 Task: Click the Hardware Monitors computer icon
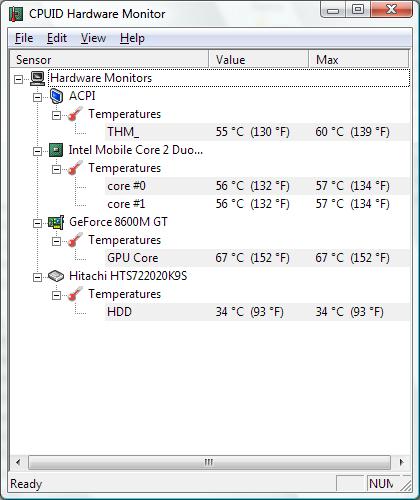click(37, 78)
